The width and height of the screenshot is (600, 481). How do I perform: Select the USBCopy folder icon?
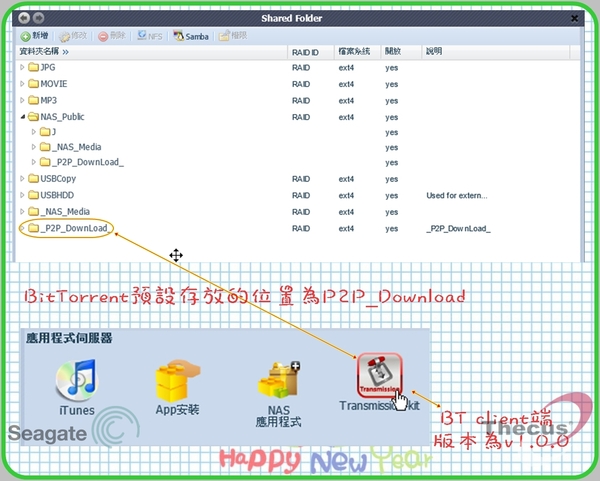pos(34,178)
